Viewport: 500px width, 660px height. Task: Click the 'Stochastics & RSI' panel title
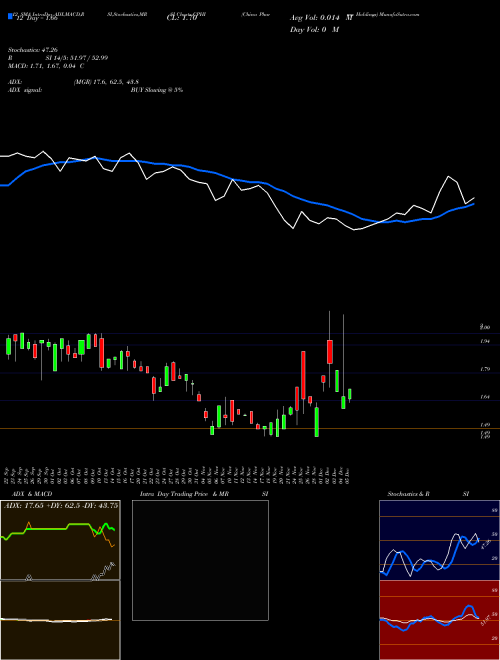[428, 494]
